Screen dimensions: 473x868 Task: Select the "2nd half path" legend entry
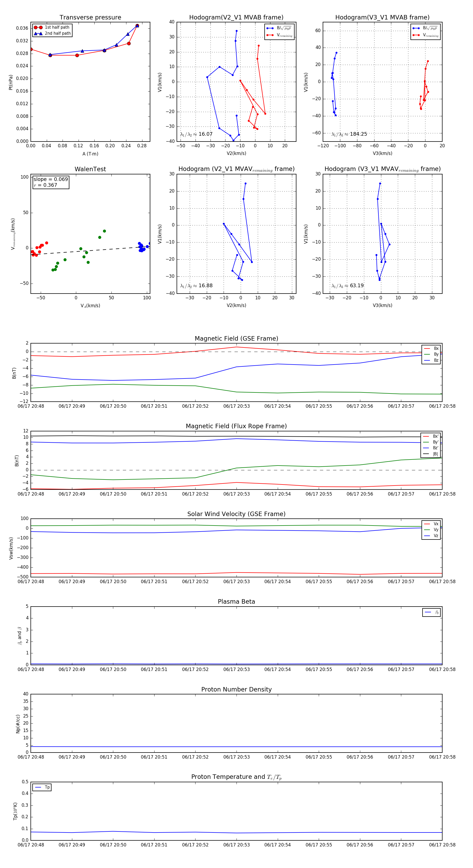pyautogui.click(x=52, y=33)
